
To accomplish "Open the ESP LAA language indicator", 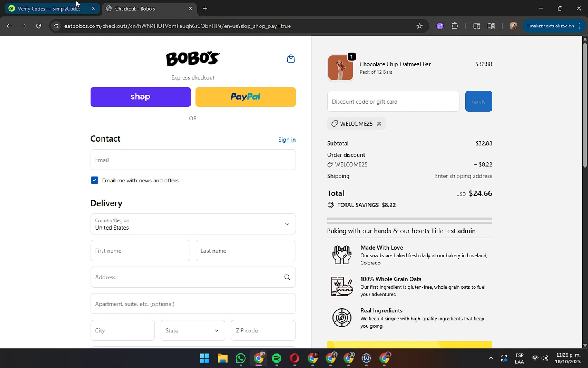I will click(x=519, y=358).
